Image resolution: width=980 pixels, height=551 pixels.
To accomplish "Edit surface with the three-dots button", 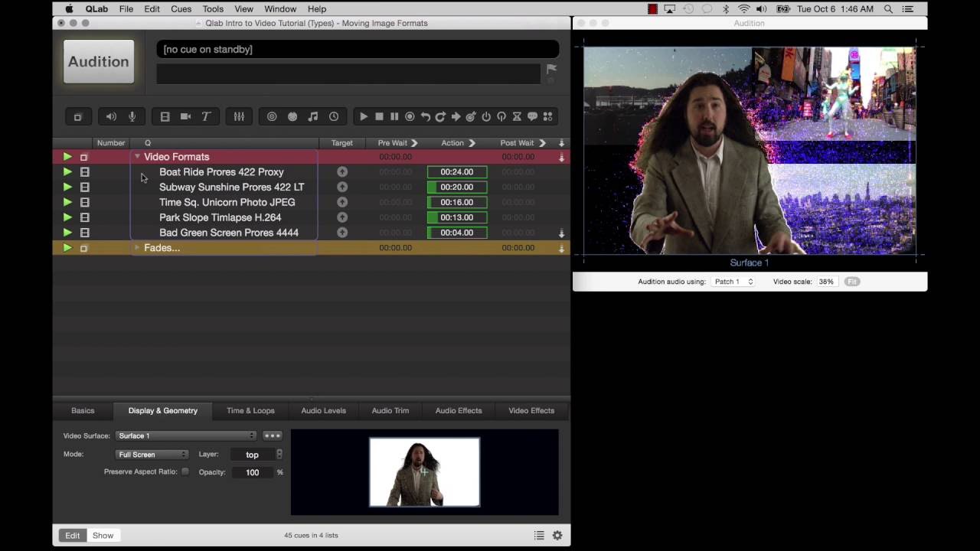I will point(273,436).
